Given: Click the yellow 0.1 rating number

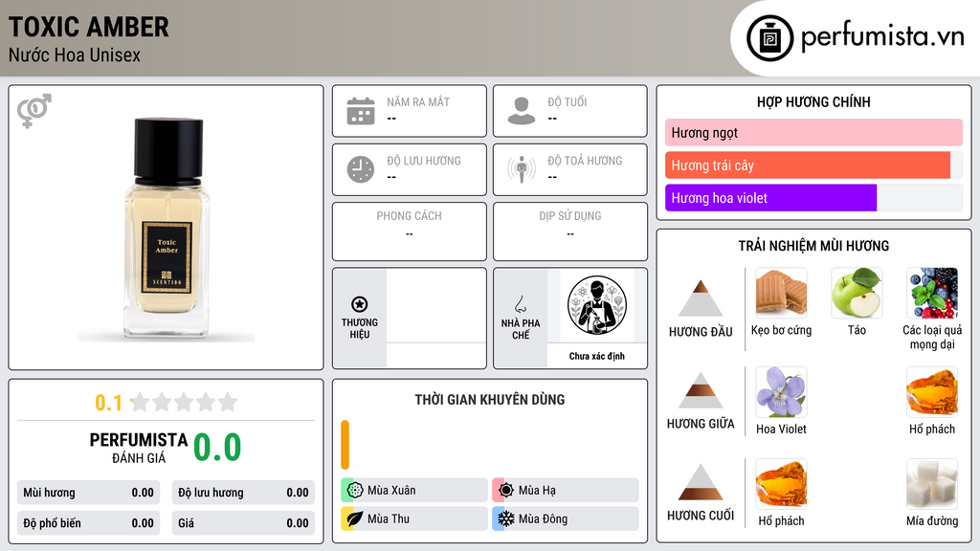Looking at the screenshot, I should (108, 403).
